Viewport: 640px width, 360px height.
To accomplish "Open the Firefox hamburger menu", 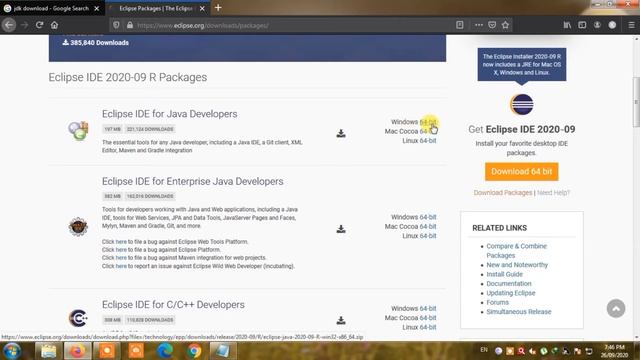I will point(631,25).
